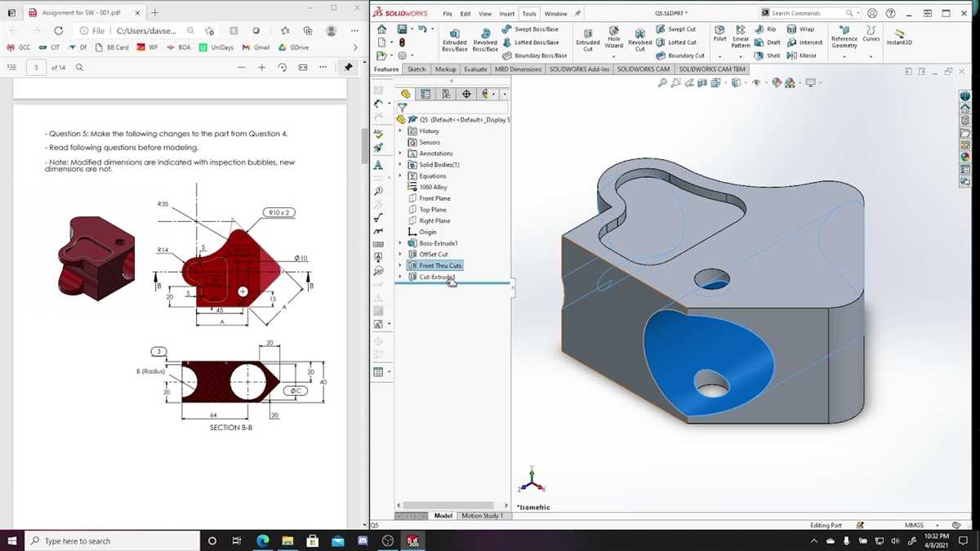
Task: Expand the Solid Bodies(1) folder
Action: coord(400,165)
